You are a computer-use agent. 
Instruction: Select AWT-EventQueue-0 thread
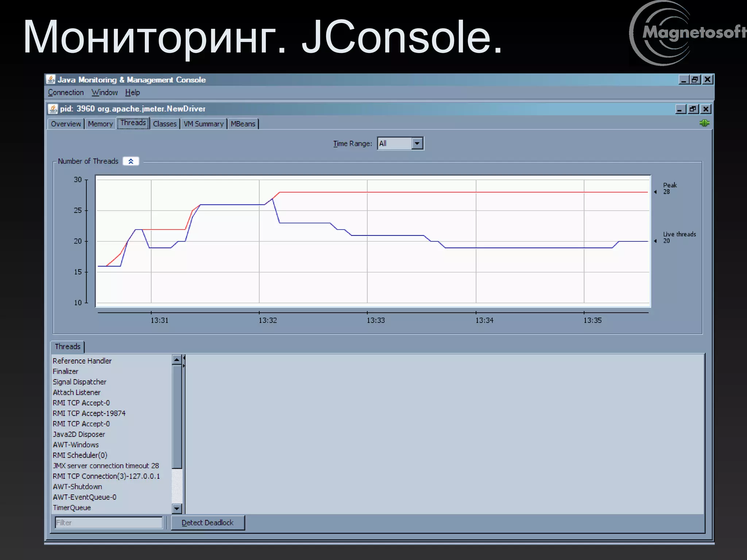point(85,497)
